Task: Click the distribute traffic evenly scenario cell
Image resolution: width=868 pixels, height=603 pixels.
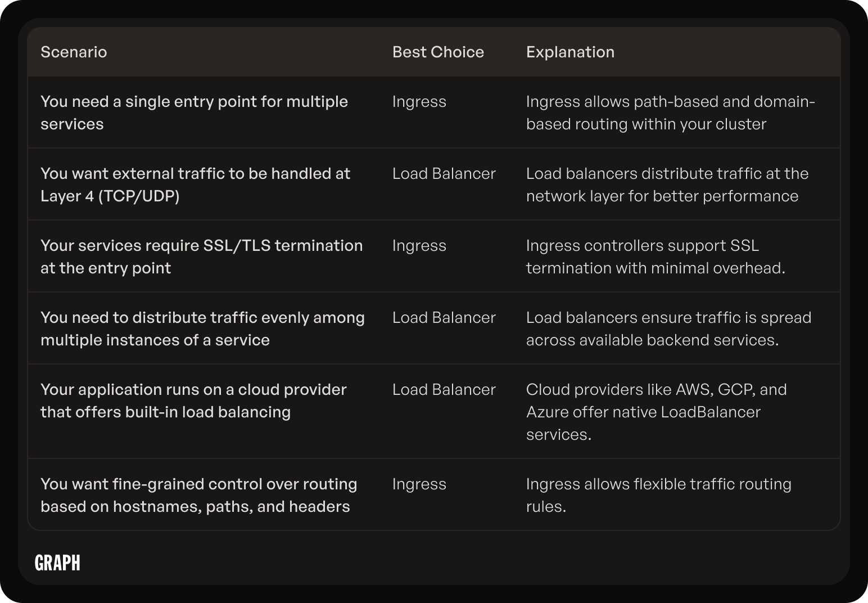Action: point(202,328)
